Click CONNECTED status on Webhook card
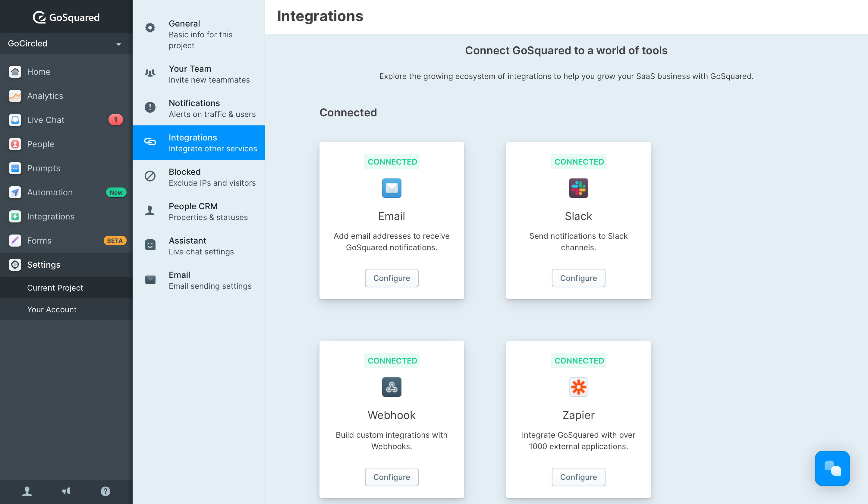Viewport: 868px width, 504px height. [392, 360]
